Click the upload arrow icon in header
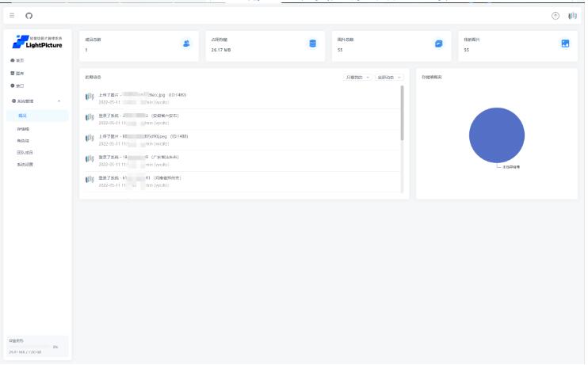 (x=555, y=16)
